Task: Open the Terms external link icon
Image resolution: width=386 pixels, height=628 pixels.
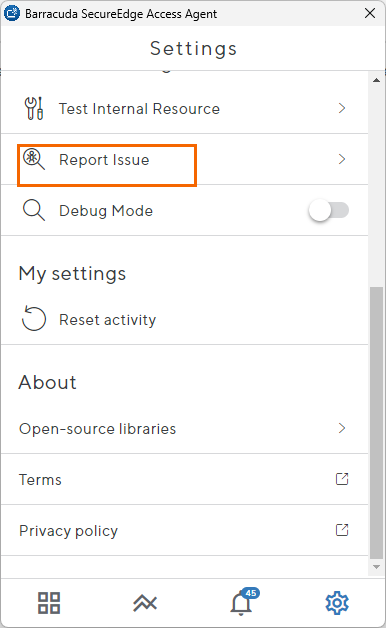Action: (342, 479)
